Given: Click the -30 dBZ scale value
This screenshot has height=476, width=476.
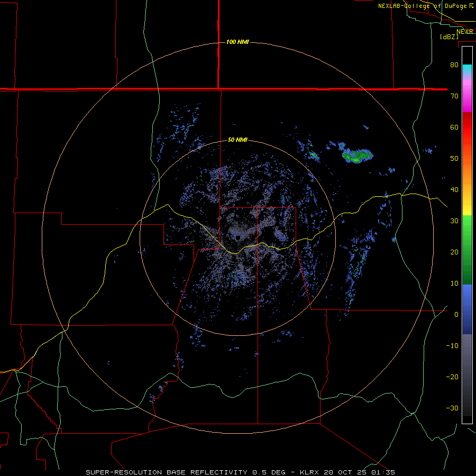Looking at the screenshot, I should [452, 408].
